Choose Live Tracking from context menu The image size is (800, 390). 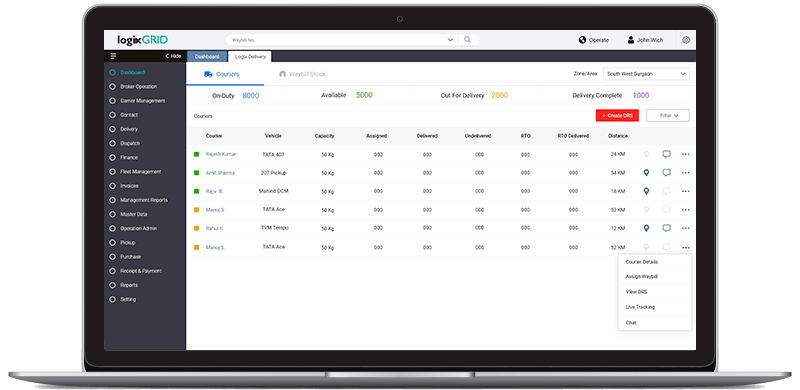pyautogui.click(x=640, y=307)
